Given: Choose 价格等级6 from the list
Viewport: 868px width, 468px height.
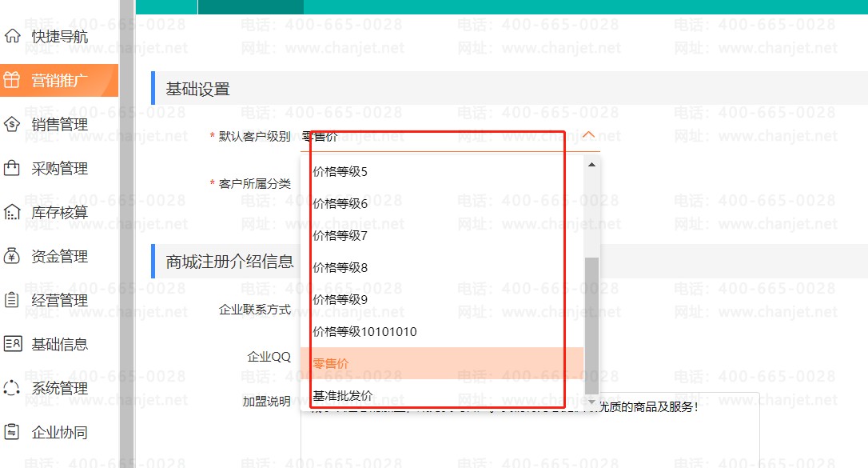Looking at the screenshot, I should click(442, 204).
